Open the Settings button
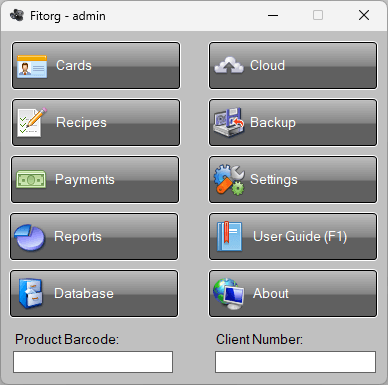 293,180
